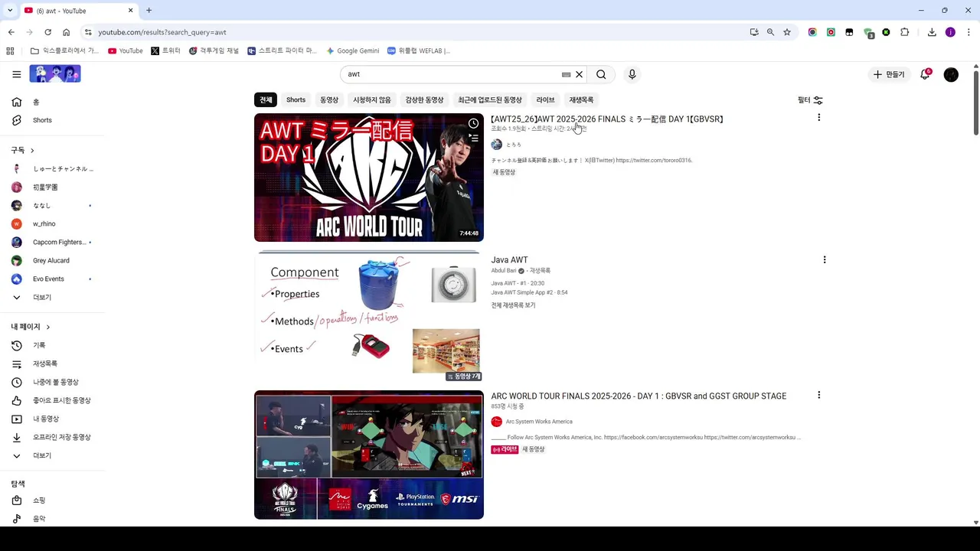Viewport: 980px width, 551px height.
Task: Select the 동영상 filter chip
Action: click(x=329, y=100)
